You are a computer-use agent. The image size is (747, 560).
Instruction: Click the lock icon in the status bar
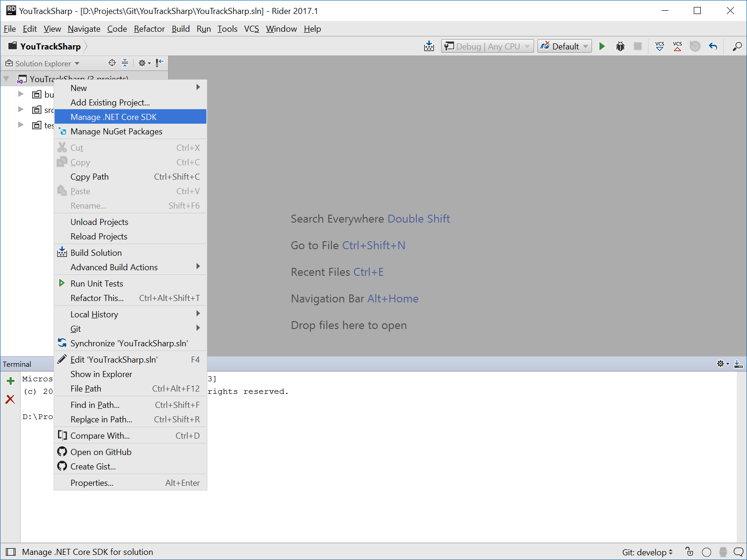pyautogui.click(x=689, y=552)
